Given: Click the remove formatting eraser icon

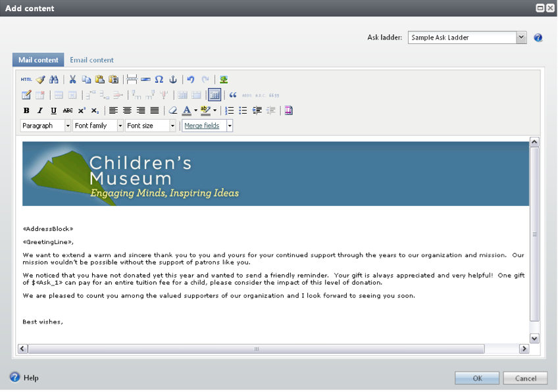Looking at the screenshot, I should (x=173, y=110).
